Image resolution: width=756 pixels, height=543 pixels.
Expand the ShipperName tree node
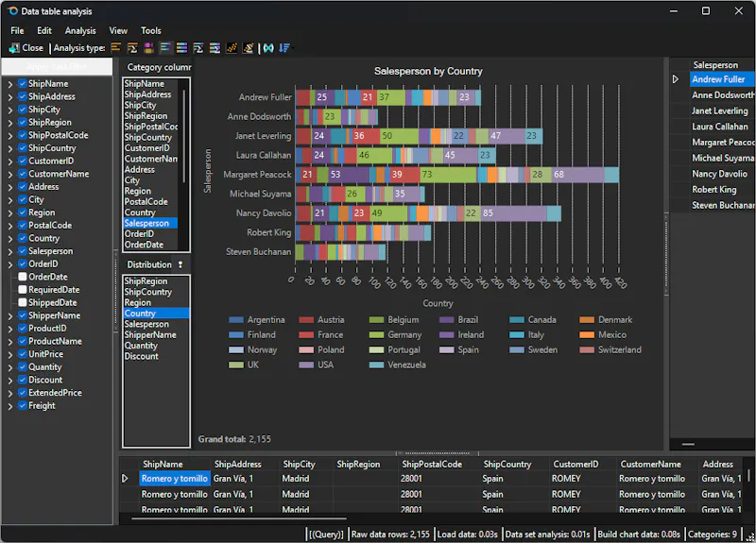(x=10, y=316)
